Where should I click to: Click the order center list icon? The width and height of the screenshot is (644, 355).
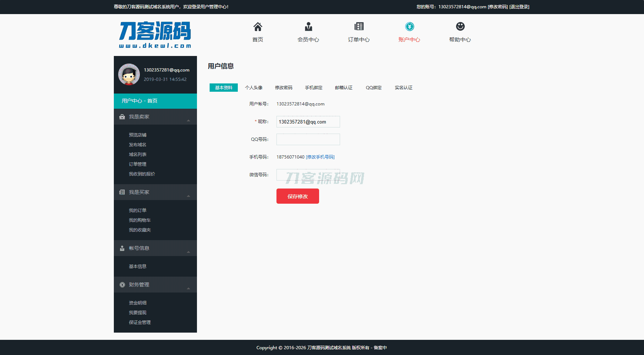click(359, 27)
